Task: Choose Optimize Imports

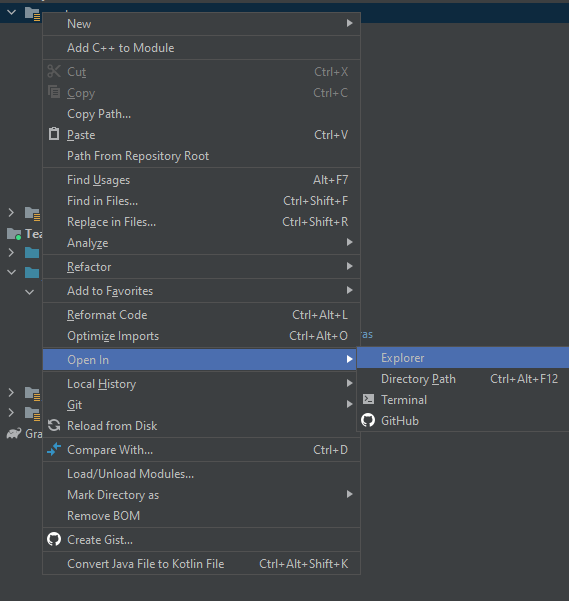Action: (x=201, y=336)
